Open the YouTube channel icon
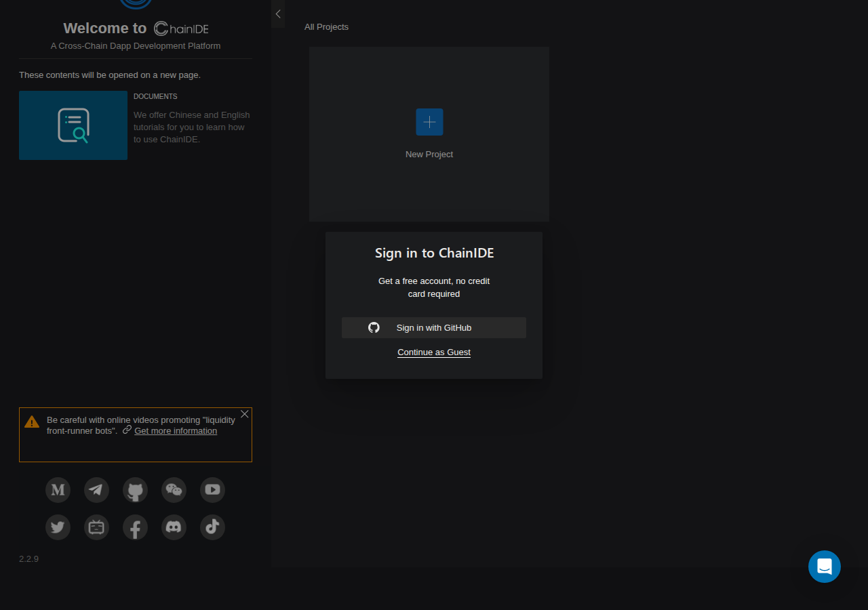The height and width of the screenshot is (610, 868). 212,490
